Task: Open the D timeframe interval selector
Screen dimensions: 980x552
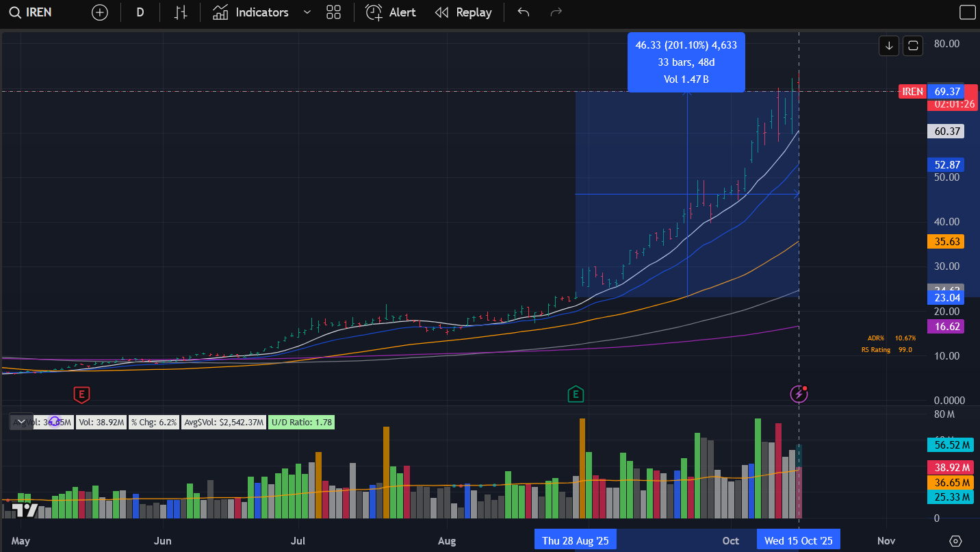Action: click(x=140, y=12)
